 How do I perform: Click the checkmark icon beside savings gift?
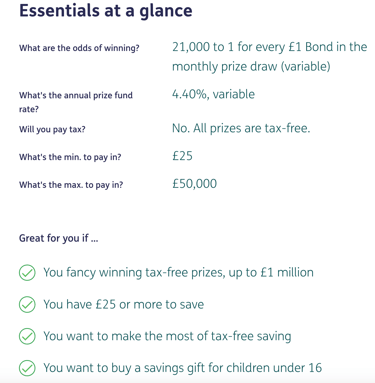27,368
